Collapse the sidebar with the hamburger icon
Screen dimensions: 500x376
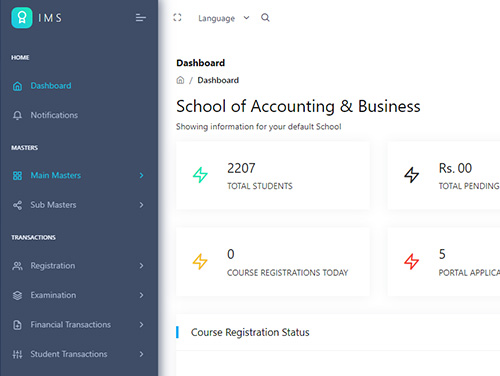click(x=141, y=18)
